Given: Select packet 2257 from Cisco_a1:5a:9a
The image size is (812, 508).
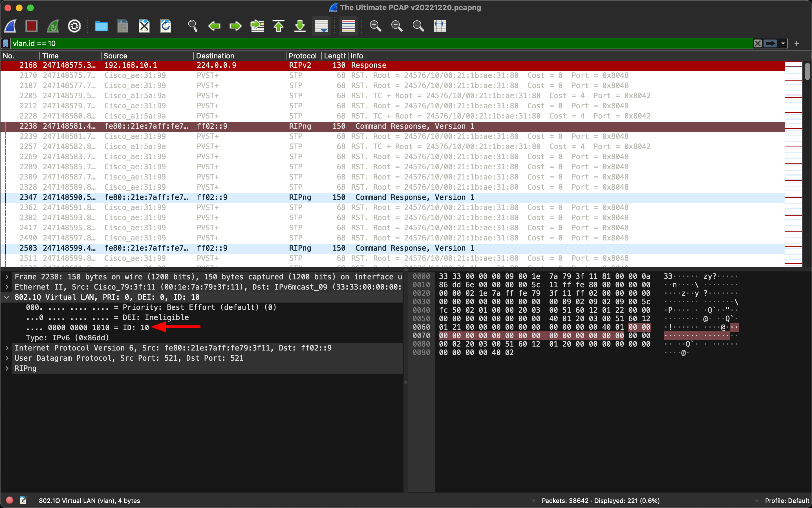Looking at the screenshot, I should click(x=392, y=146).
